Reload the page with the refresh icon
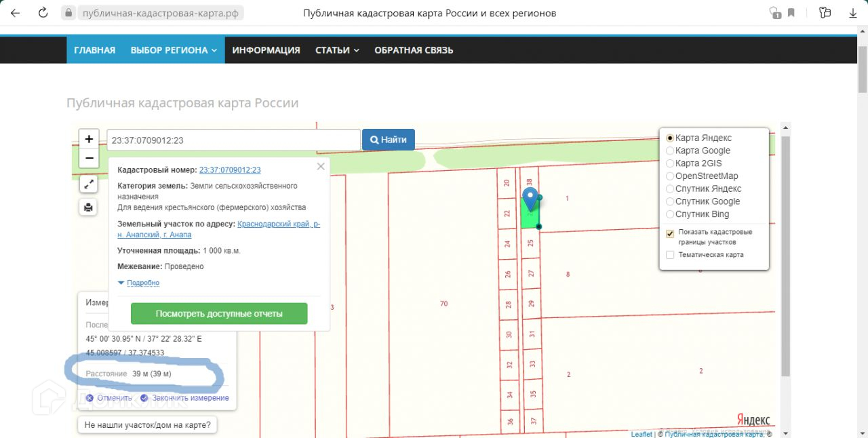Image resolution: width=868 pixels, height=438 pixels. point(43,13)
